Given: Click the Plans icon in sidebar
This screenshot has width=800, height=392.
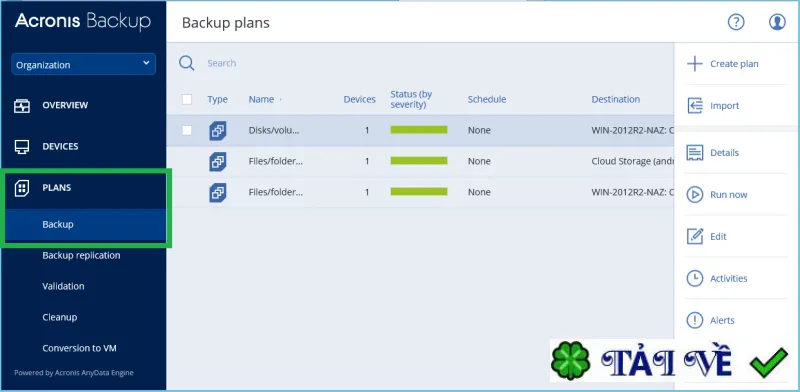Looking at the screenshot, I should tap(21, 188).
